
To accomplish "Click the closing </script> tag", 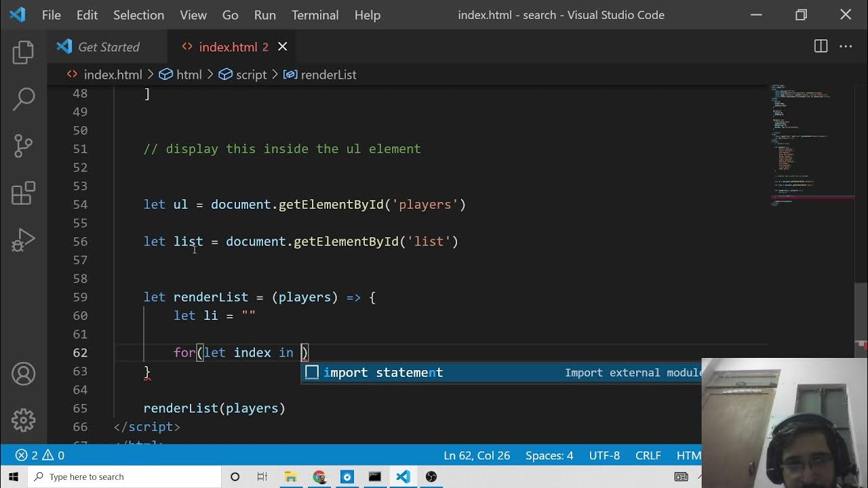I will click(147, 426).
